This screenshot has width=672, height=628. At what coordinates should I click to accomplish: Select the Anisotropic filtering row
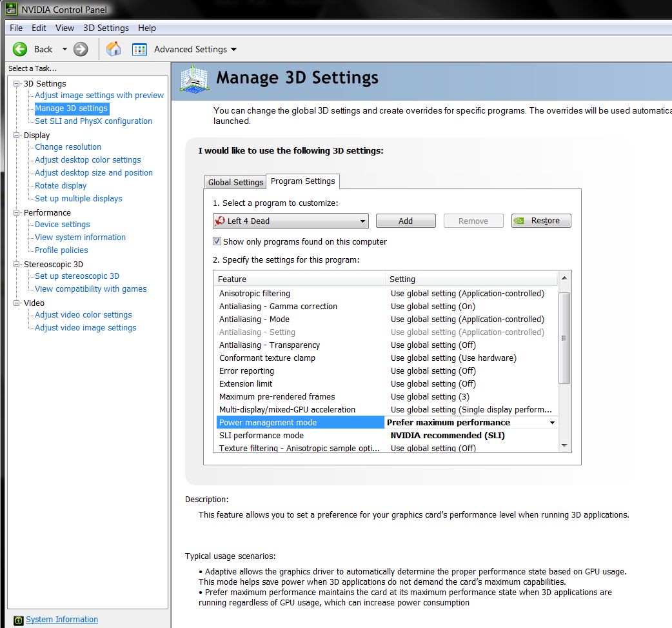[386, 294]
